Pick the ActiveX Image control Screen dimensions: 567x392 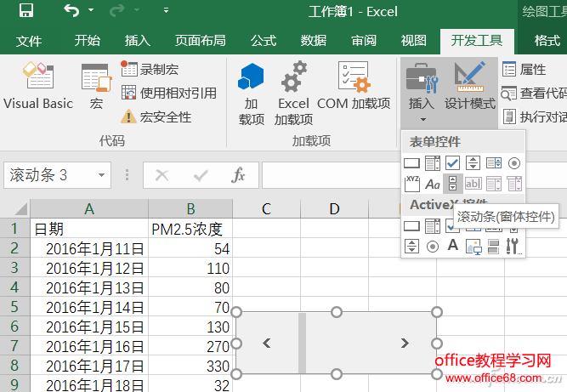473,247
